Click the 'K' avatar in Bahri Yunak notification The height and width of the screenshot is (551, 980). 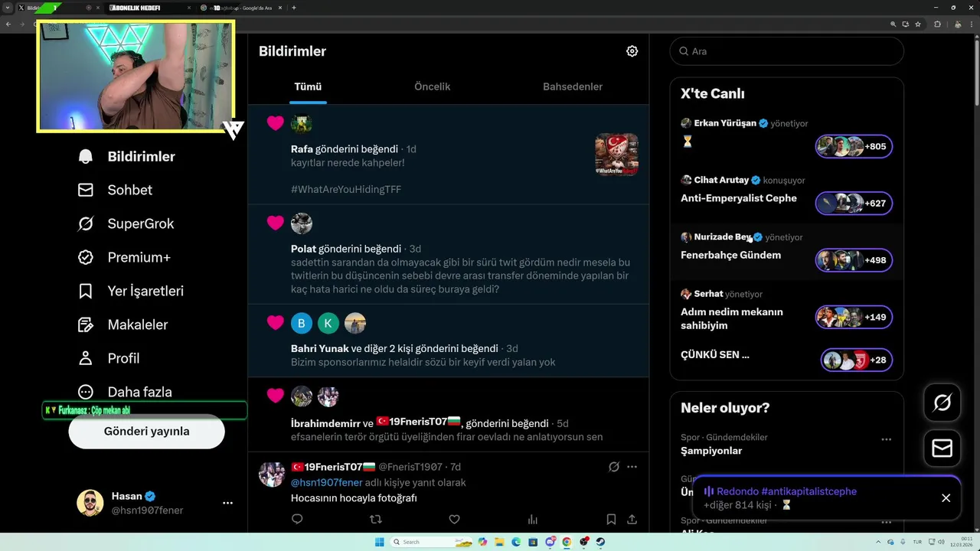(328, 323)
